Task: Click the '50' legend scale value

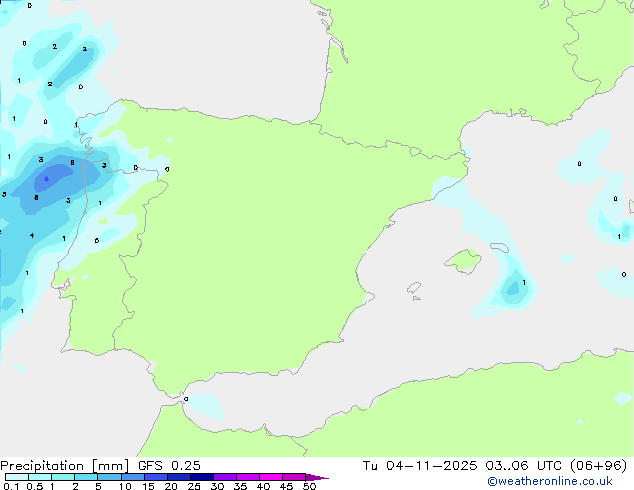Action: [x=309, y=486]
